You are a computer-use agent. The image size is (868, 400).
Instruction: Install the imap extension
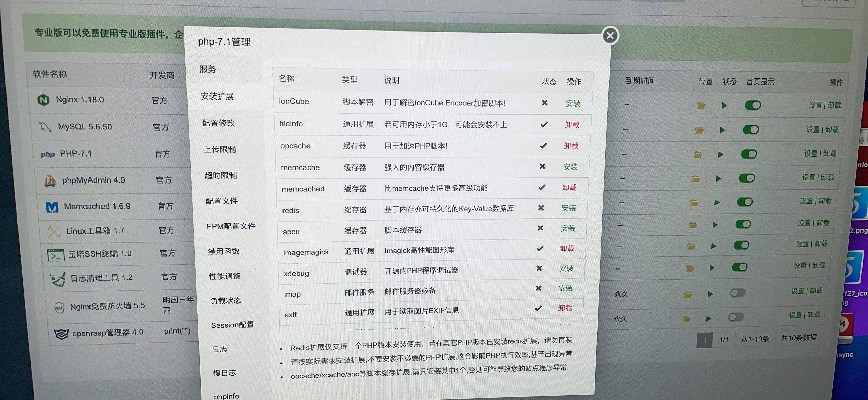pos(566,288)
